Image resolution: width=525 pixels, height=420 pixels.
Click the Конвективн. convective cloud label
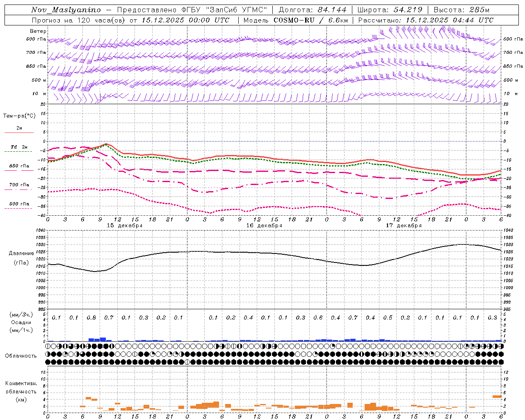pos(21,383)
